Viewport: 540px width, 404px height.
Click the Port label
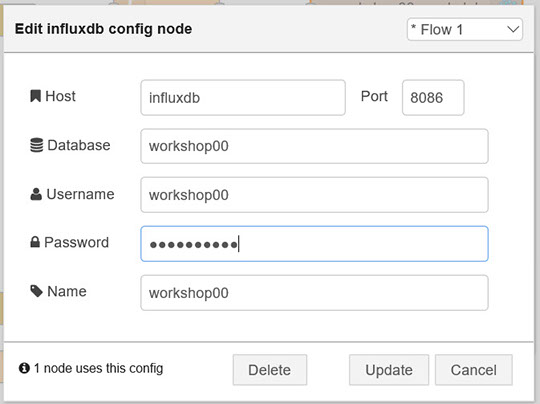tap(374, 96)
